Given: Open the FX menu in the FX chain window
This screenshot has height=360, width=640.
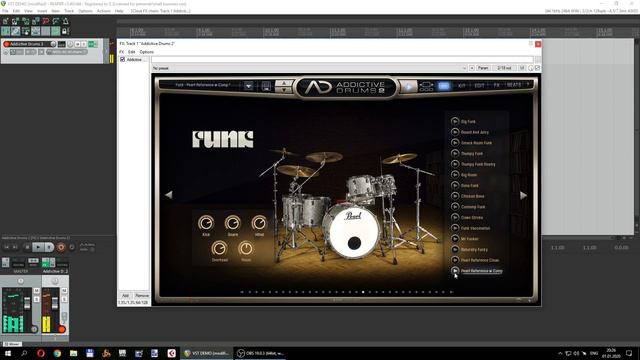Looking at the screenshot, I should pyautogui.click(x=121, y=52).
